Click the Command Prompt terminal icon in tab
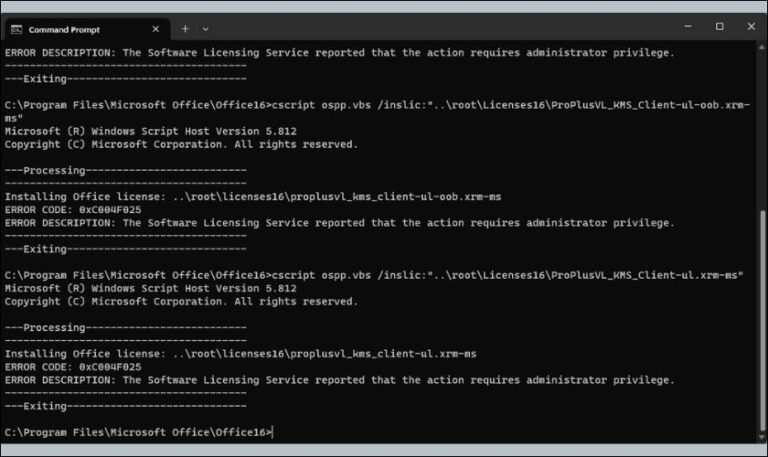 pos(16,29)
